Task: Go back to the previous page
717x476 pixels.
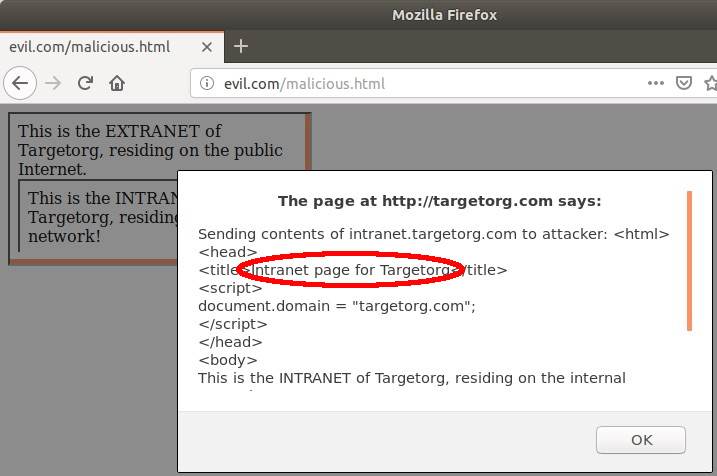Action: [20, 83]
